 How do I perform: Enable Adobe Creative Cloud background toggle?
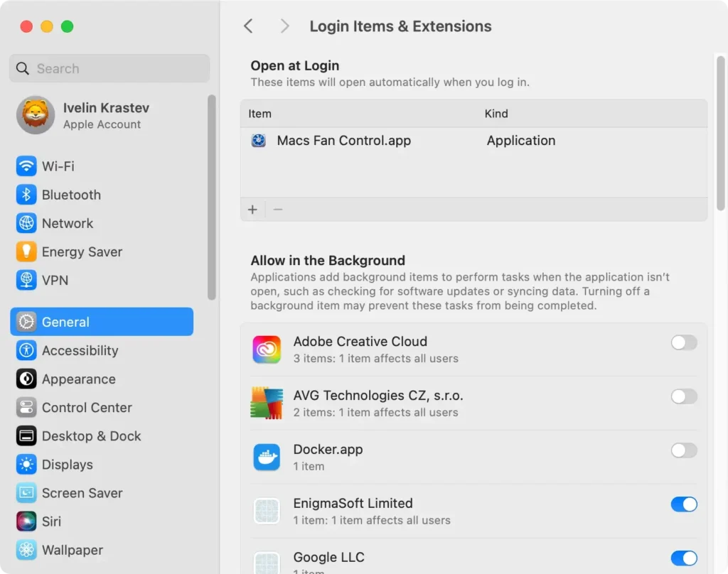click(x=683, y=342)
